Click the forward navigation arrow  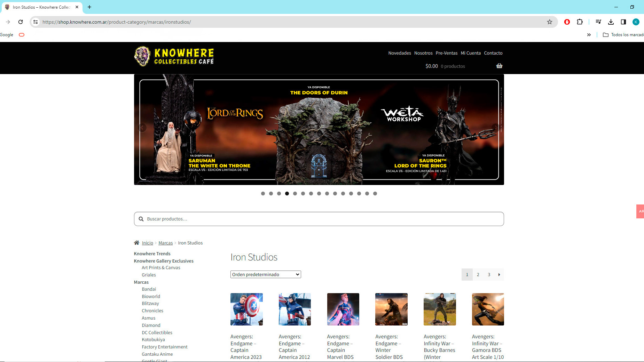8,22
